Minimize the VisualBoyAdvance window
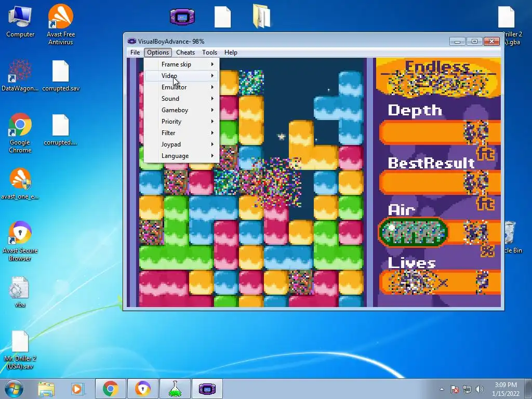532x399 pixels. point(457,42)
